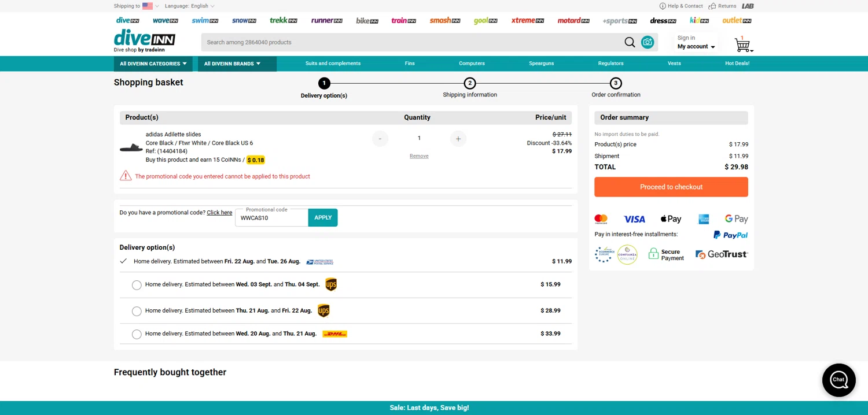Focus the product search field
Image resolution: width=868 pixels, height=415 pixels.
click(411, 42)
